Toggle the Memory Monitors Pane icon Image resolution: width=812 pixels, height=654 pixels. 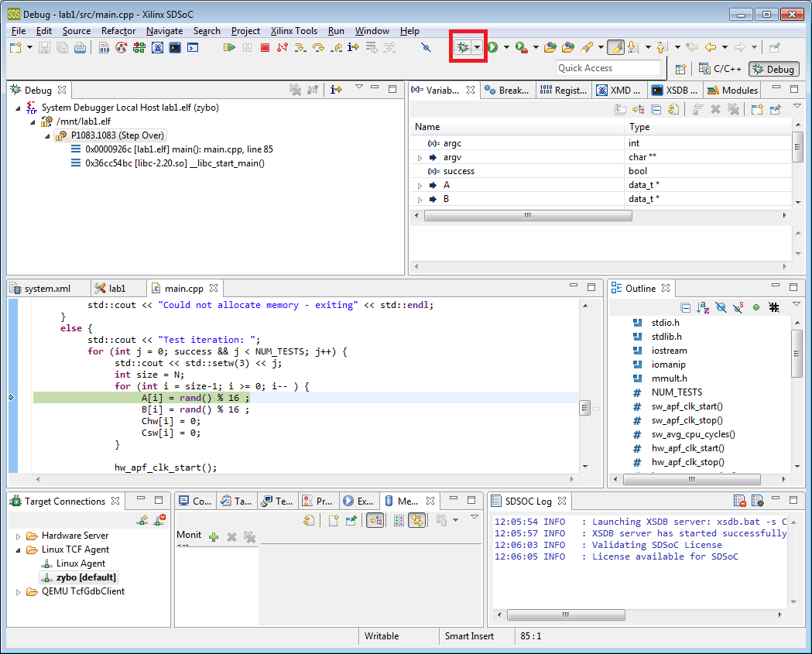(375, 520)
